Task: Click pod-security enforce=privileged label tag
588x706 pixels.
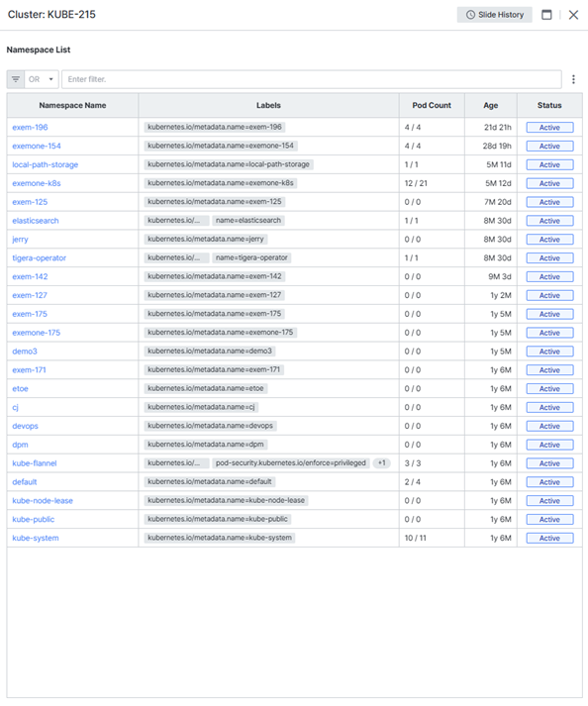Action: pyautogui.click(x=291, y=463)
